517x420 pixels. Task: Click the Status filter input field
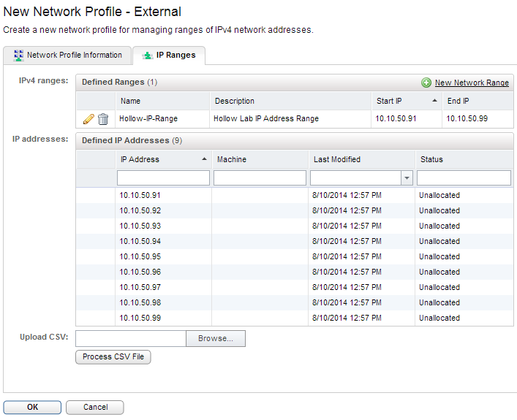click(464, 178)
